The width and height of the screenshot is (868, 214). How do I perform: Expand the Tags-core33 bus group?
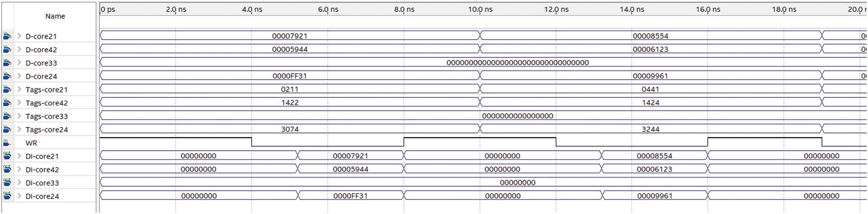[19, 116]
